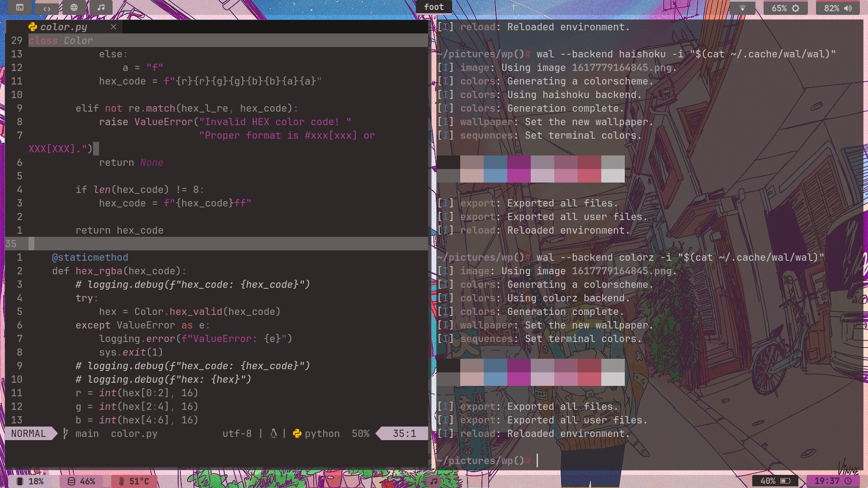
Task: Select the color.py buffer tab
Action: pos(63,27)
